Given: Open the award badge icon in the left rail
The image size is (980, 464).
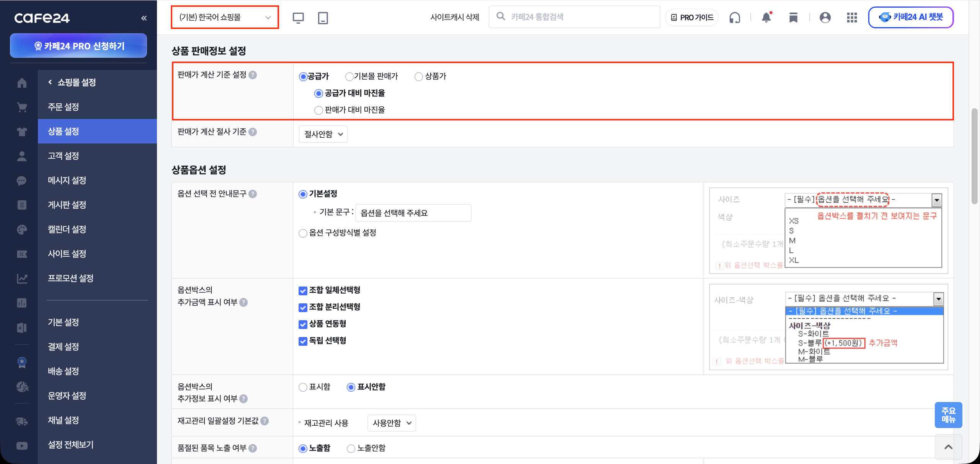Looking at the screenshot, I should tap(22, 362).
